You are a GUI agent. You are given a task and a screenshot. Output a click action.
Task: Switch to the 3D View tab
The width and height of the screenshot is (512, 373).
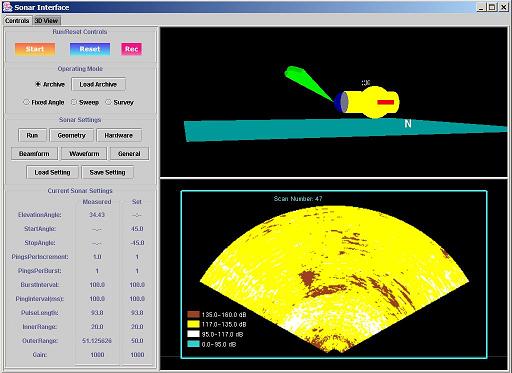(46, 21)
